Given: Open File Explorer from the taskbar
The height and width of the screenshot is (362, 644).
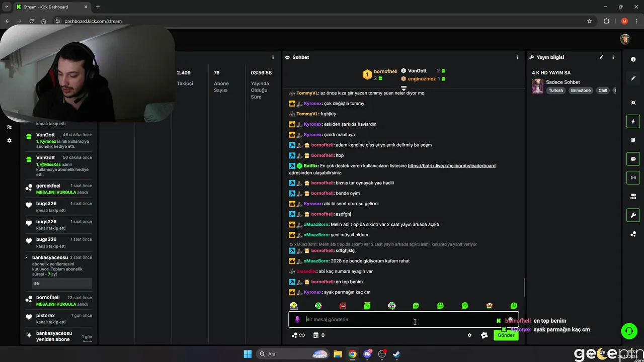Looking at the screenshot, I should point(338,354).
